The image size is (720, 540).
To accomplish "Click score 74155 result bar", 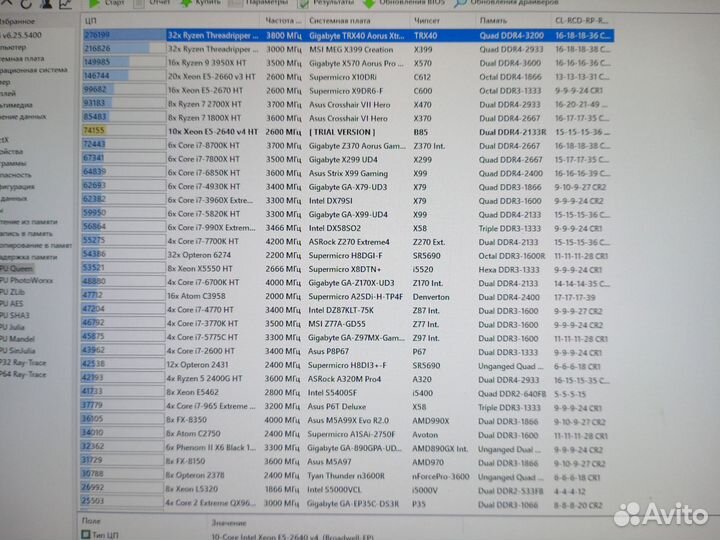I will click(124, 131).
